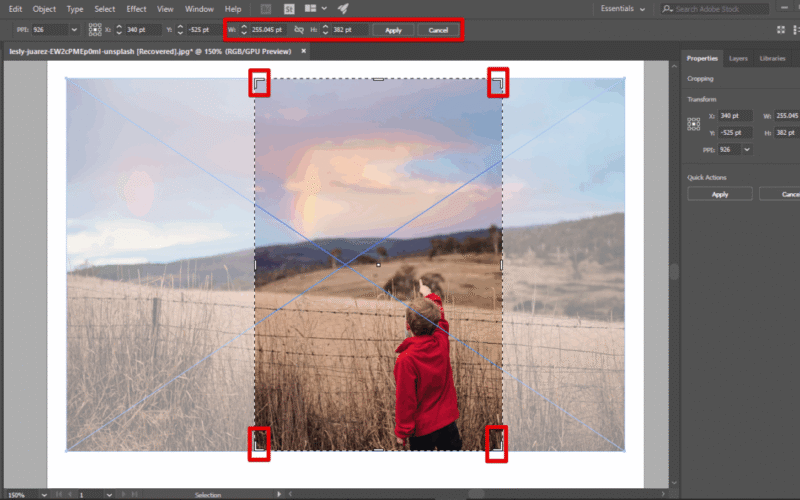Open the Essentials workspace switcher
This screenshot has height=500, width=800.
(622, 9)
